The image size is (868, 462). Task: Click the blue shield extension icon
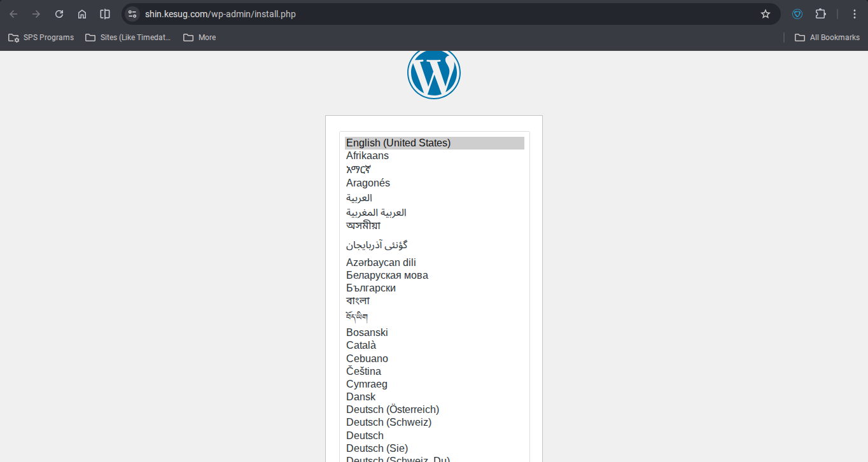(x=797, y=14)
